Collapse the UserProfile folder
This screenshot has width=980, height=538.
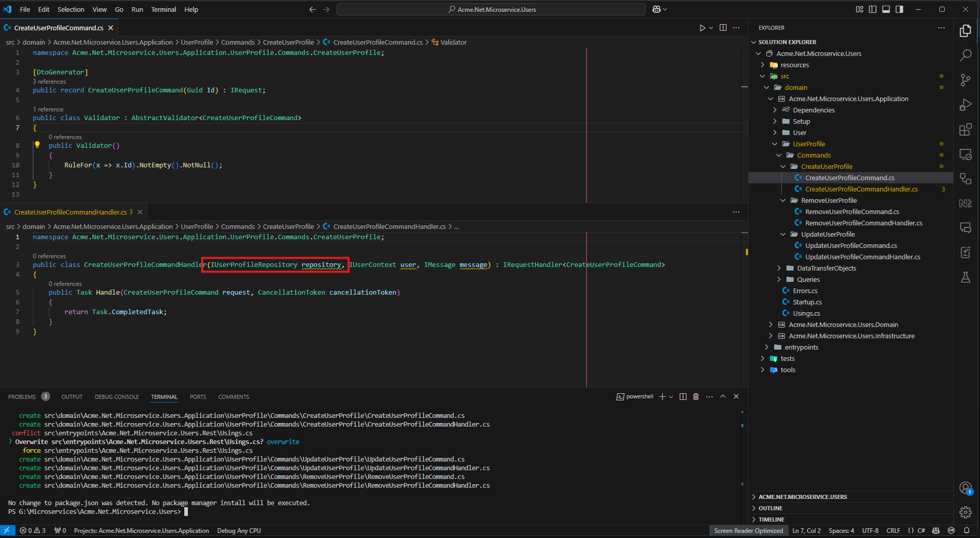pyautogui.click(x=775, y=144)
